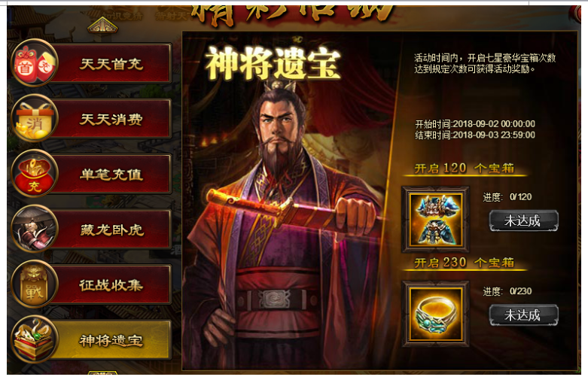Expand the list with the up arrow above 天天首充
The image size is (588, 386).
(x=102, y=26)
